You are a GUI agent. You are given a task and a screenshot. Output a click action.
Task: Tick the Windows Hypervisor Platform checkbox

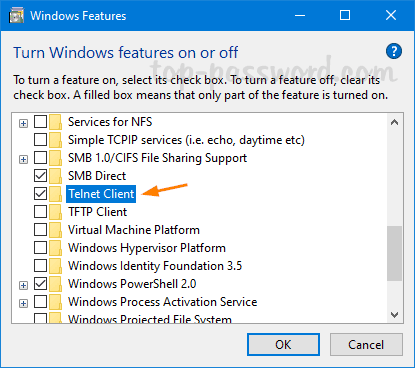40,247
